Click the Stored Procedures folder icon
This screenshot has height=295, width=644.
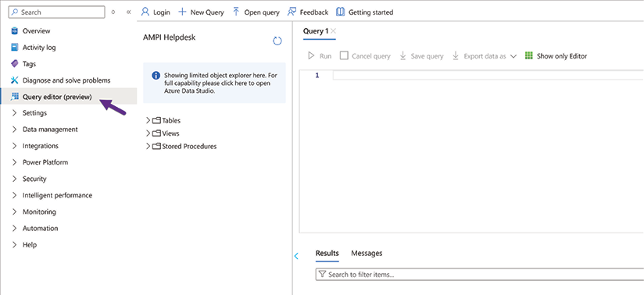click(x=156, y=146)
